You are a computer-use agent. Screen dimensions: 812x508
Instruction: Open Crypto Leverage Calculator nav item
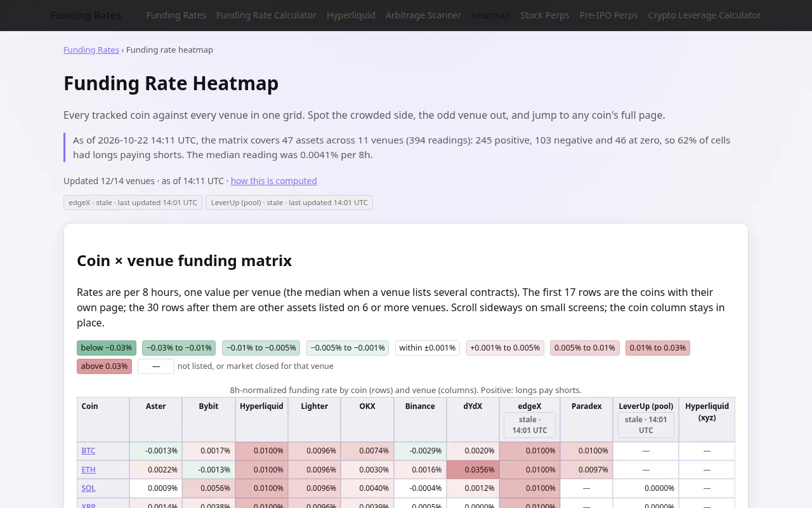click(704, 15)
